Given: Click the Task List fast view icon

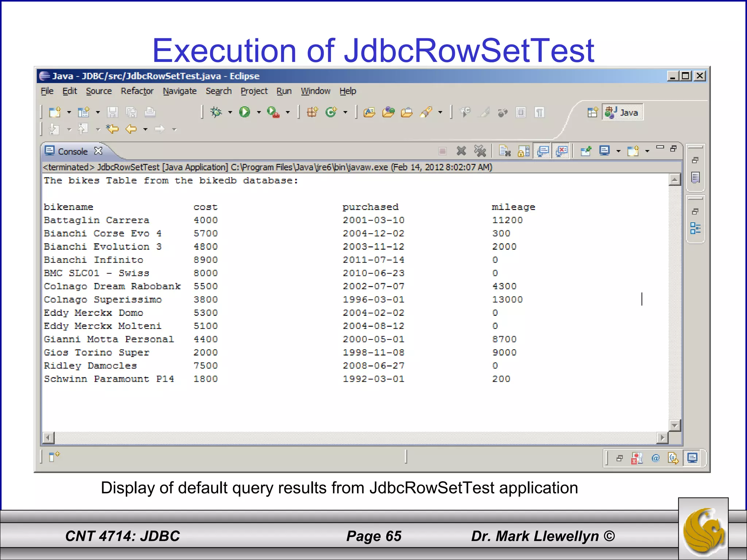Looking at the screenshot, I should [696, 178].
